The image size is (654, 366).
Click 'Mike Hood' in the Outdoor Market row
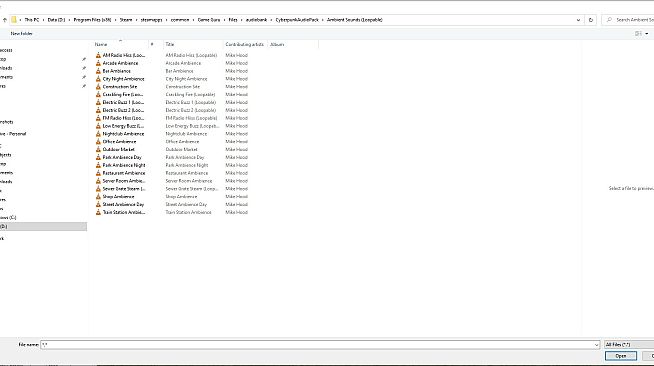(x=236, y=149)
